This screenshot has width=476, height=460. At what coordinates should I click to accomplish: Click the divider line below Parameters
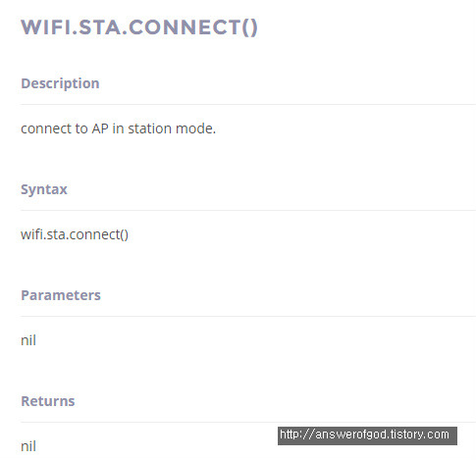[x=248, y=317]
